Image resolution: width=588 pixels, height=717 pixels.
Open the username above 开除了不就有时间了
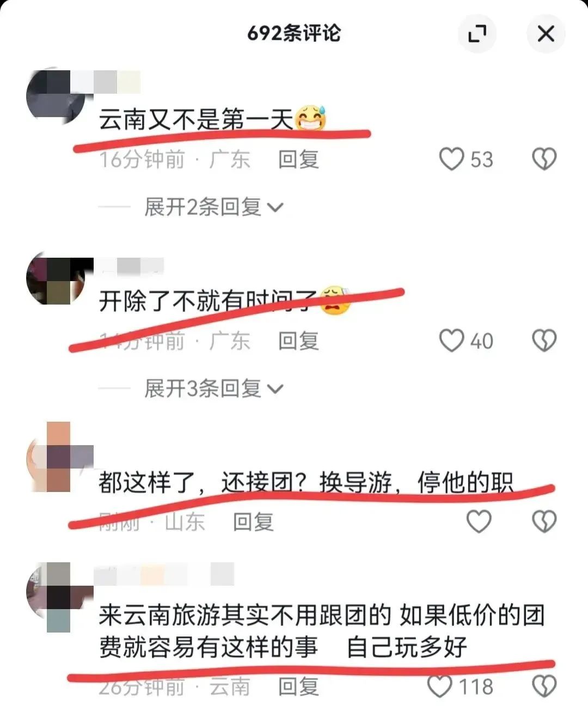click(x=129, y=266)
